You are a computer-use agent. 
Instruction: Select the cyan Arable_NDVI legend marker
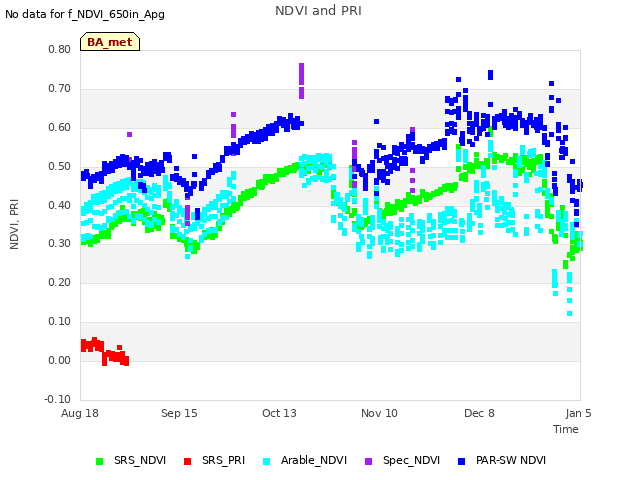(267, 462)
